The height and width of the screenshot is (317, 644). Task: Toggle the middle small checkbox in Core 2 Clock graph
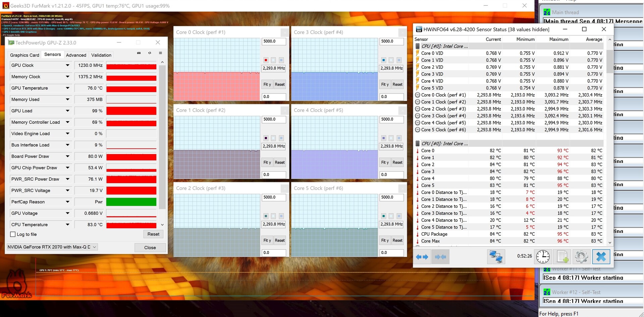[x=273, y=216]
